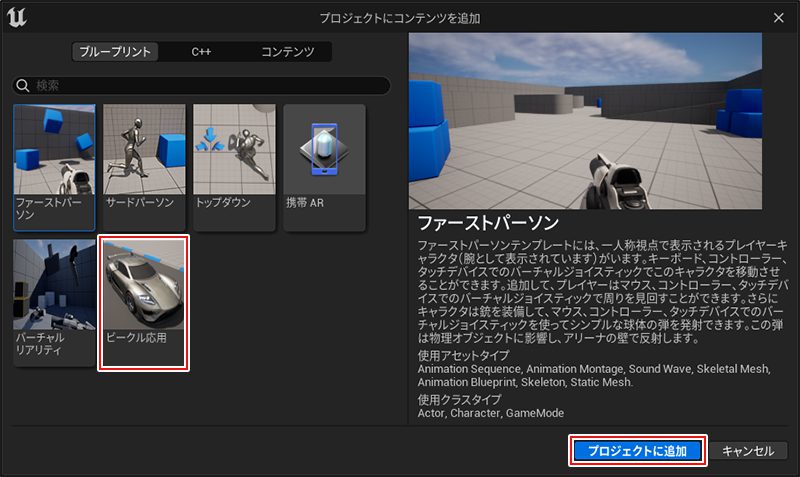Screen dimensions: 800x477
Task: Switch to the C++ tab
Action: [x=201, y=52]
